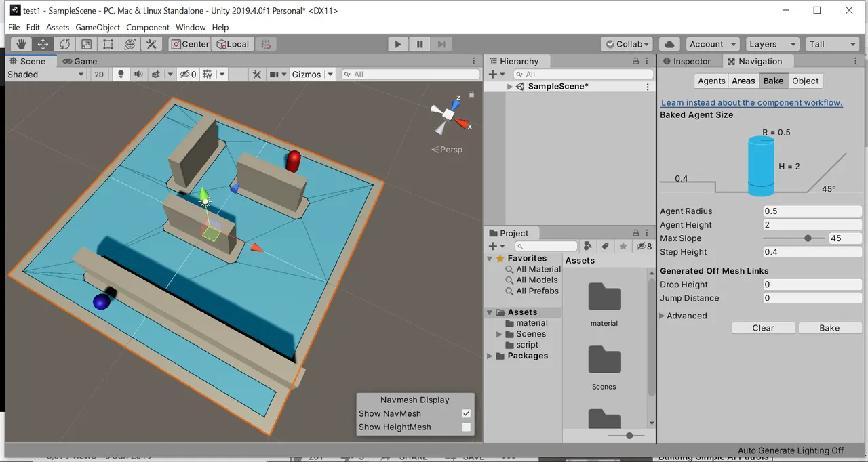868x462 pixels.
Task: Select the Scale tool
Action: click(86, 44)
